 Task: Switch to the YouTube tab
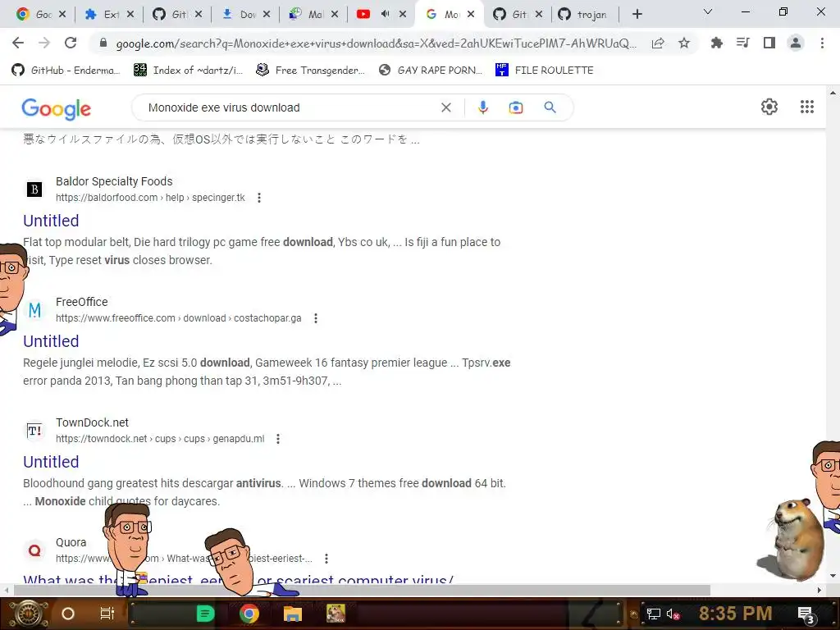point(364,15)
